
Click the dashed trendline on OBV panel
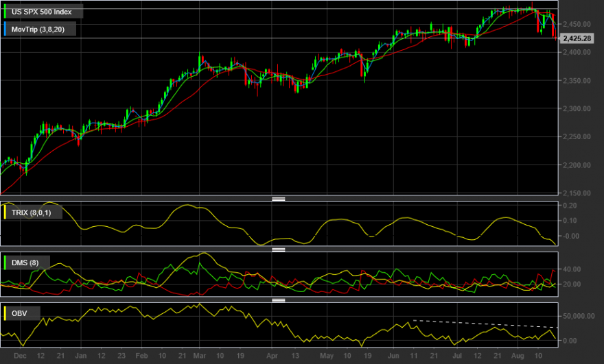485,324
